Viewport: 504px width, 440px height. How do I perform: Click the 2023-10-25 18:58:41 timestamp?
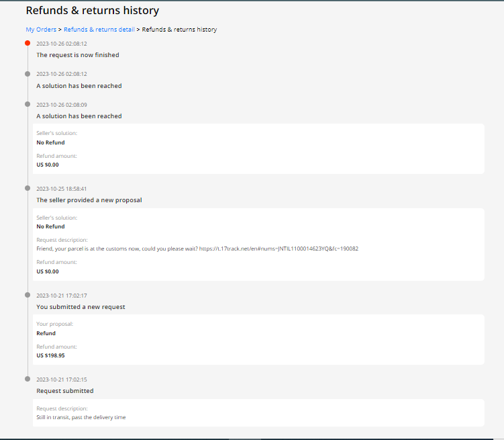pos(61,189)
